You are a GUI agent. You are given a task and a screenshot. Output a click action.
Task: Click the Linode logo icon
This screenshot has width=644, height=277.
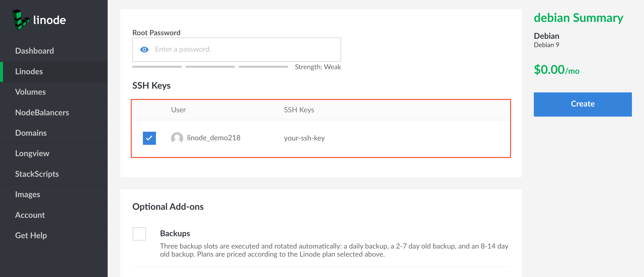tap(21, 20)
